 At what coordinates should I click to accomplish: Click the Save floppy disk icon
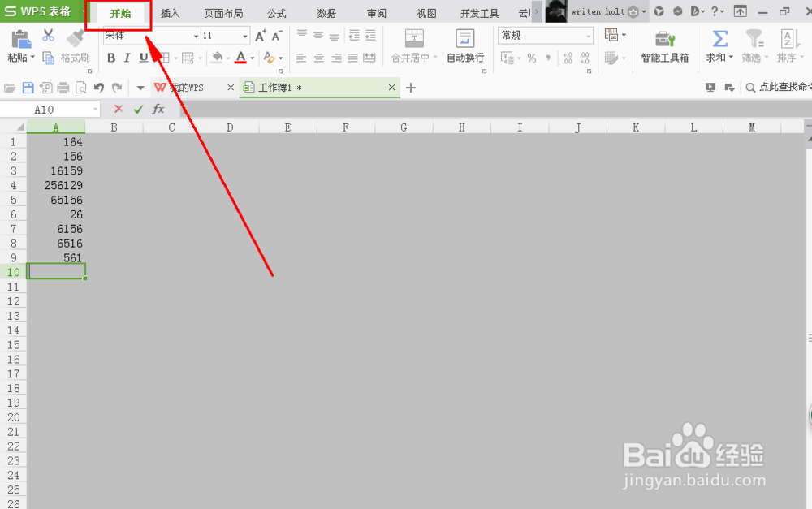pos(28,88)
